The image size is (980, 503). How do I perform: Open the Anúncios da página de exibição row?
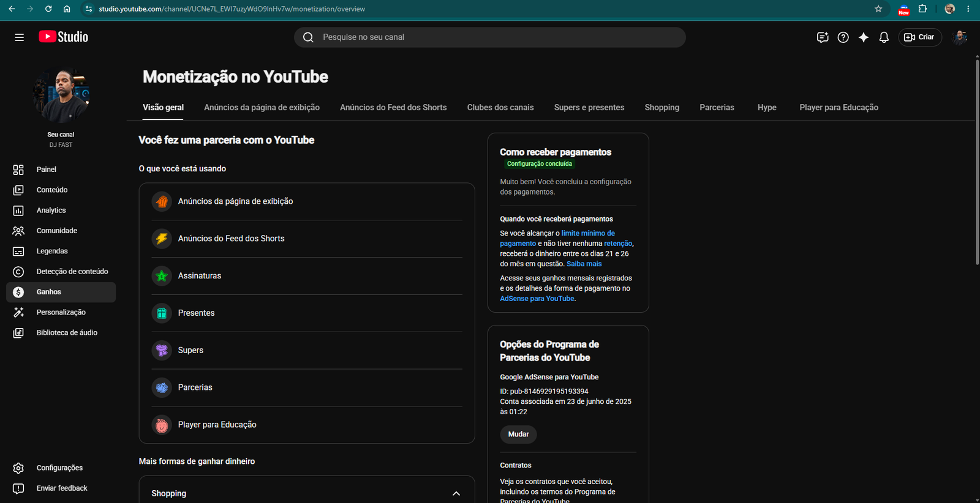point(307,201)
